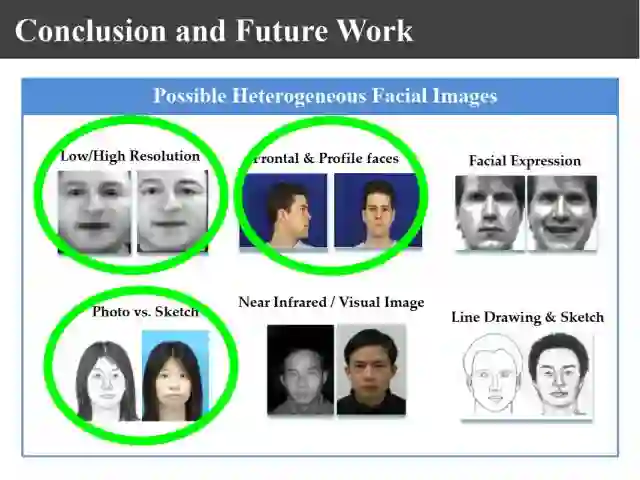Select 'Possible Heterogeneous Facial Images' banner text
The height and width of the screenshot is (480, 640).
[325, 96]
